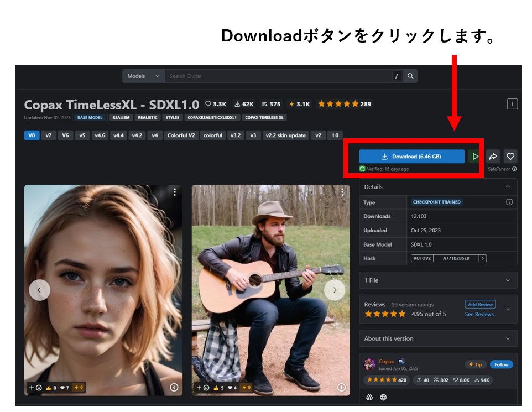Image resolution: width=532 pixels, height=412 pixels.
Task: Select the v2.2 skin update tab
Action: click(286, 135)
